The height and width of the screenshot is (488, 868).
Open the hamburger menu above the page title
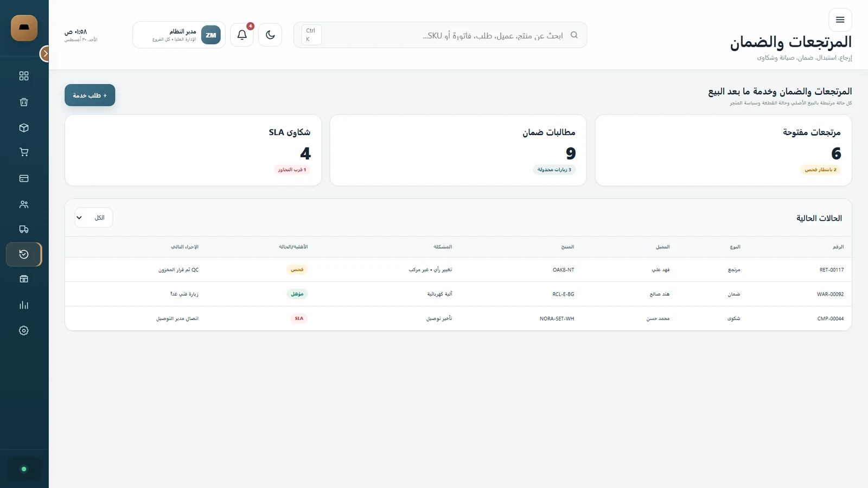pyautogui.click(x=840, y=20)
